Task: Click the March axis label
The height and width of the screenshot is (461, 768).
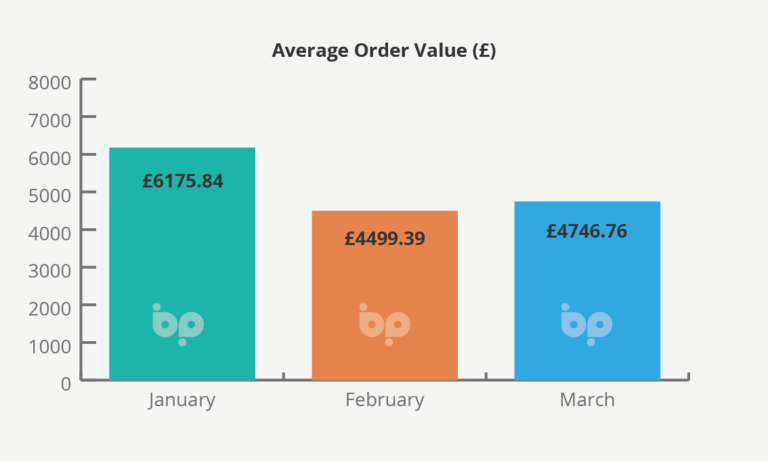Action: coord(587,400)
